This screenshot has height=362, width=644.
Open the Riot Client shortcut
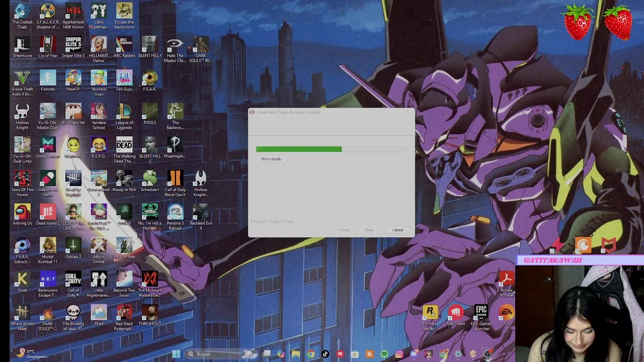(455, 316)
